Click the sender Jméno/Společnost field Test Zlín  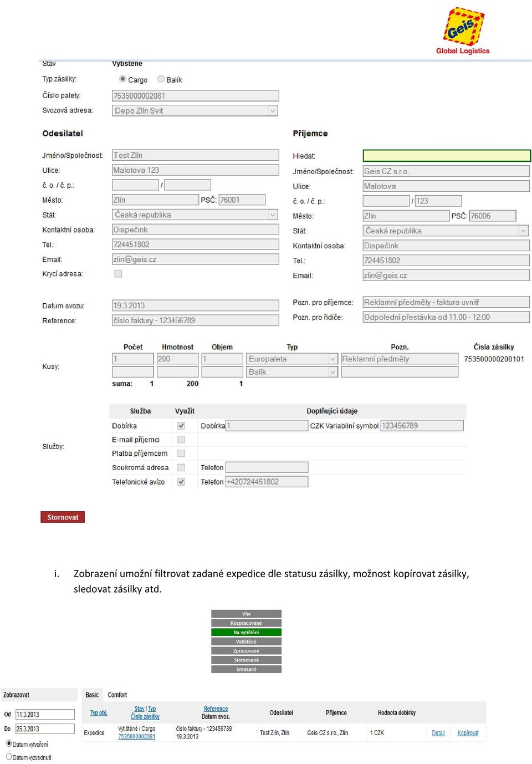195,155
